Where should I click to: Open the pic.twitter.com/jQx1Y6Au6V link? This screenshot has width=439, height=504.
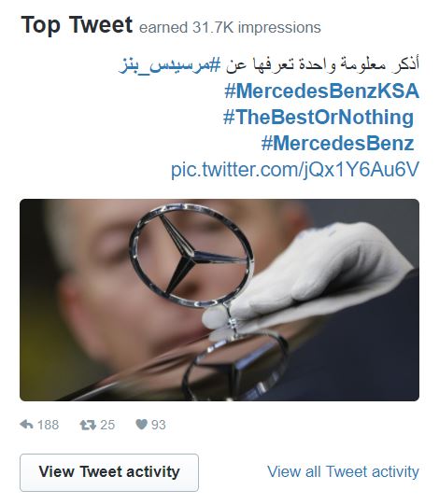tap(295, 169)
